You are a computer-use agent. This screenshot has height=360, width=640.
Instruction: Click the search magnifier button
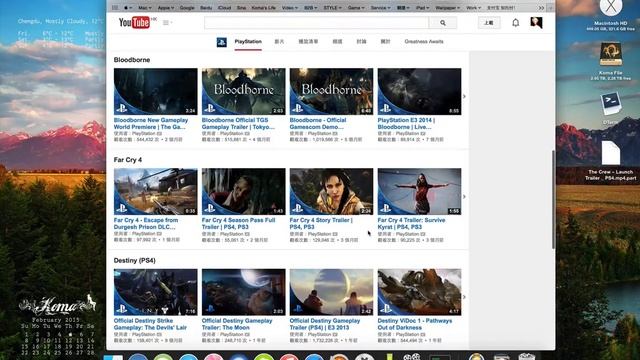coord(443,23)
